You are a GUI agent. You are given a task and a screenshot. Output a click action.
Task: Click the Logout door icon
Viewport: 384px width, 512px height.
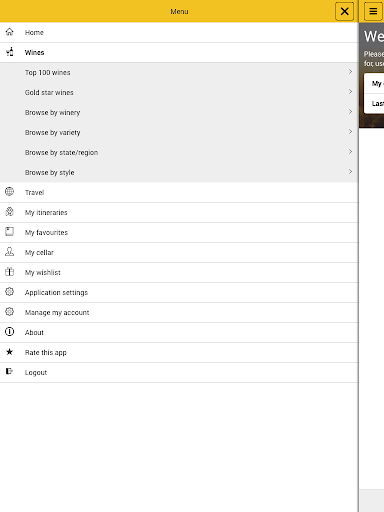pyautogui.click(x=9, y=371)
